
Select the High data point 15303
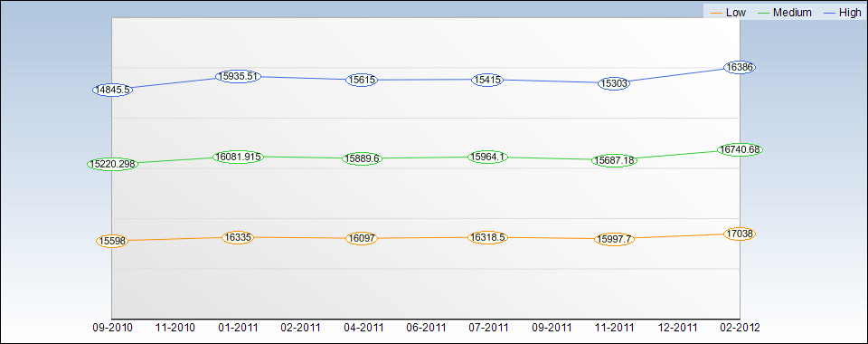pyautogui.click(x=614, y=83)
